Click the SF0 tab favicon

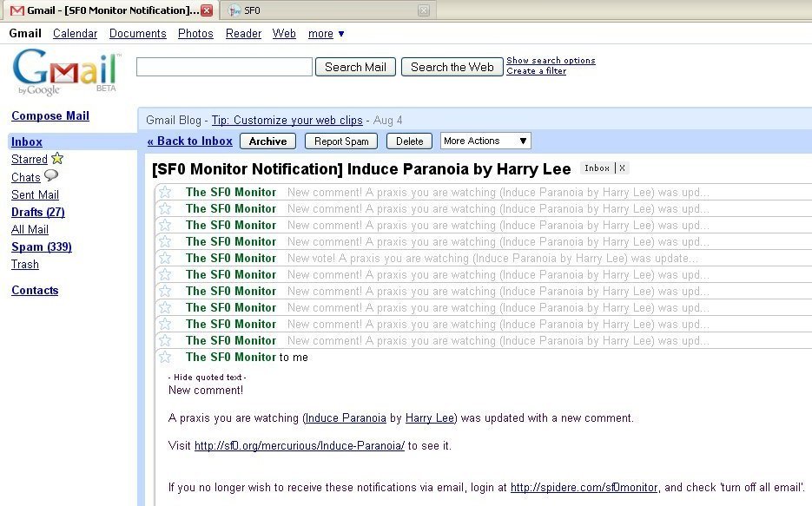tap(234, 10)
